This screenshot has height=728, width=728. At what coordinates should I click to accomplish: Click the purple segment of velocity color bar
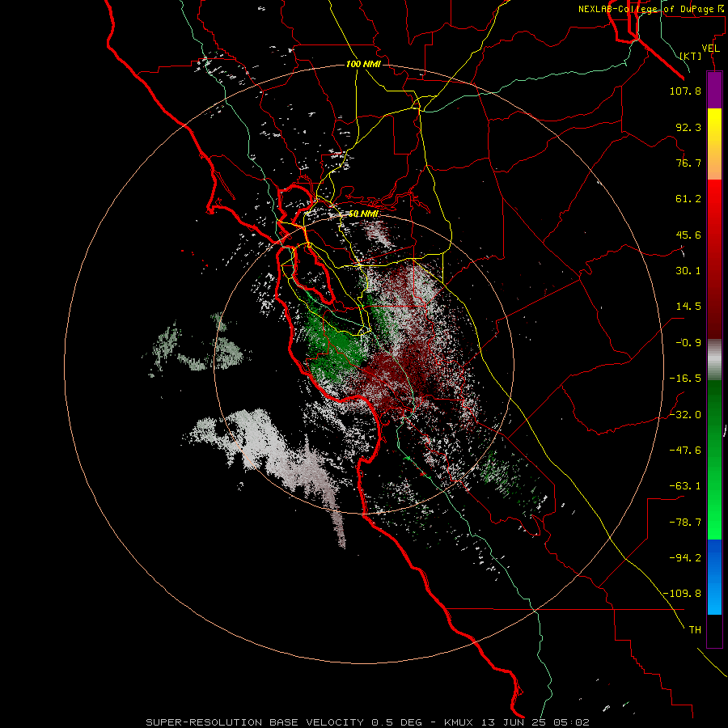[714, 90]
